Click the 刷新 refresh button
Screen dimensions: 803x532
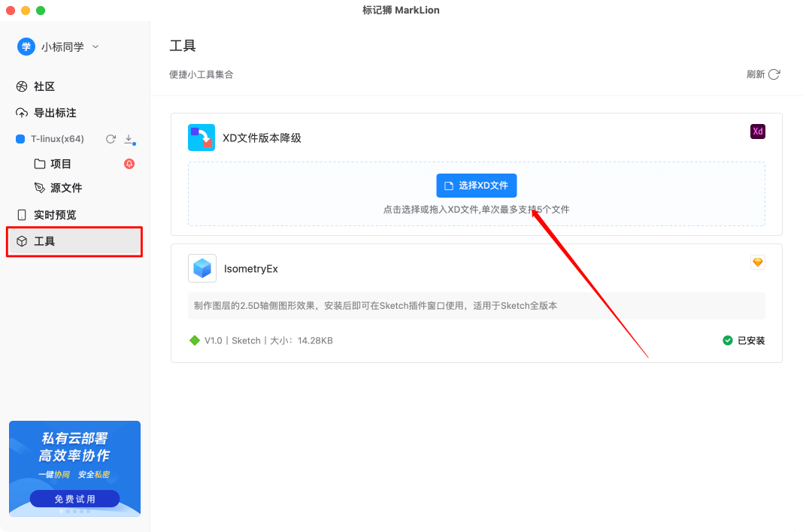coord(763,74)
